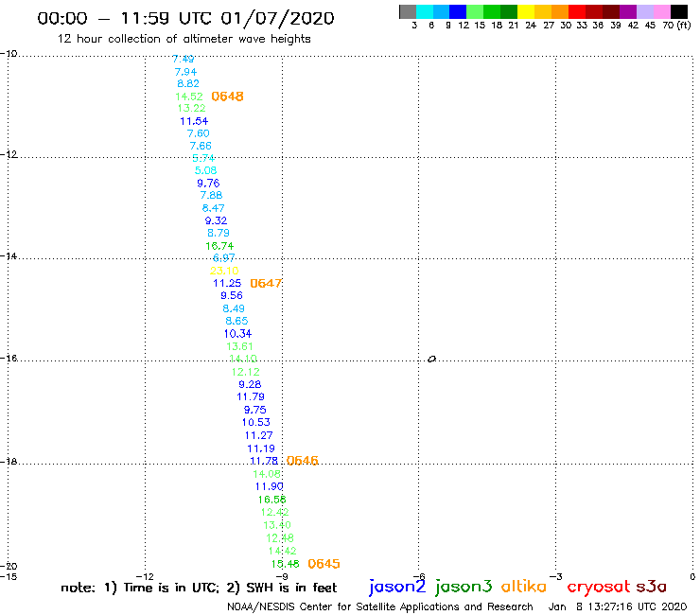Click the cyan swatch in the legend bar
Viewport: 700px width, 615px height.
coord(425,12)
